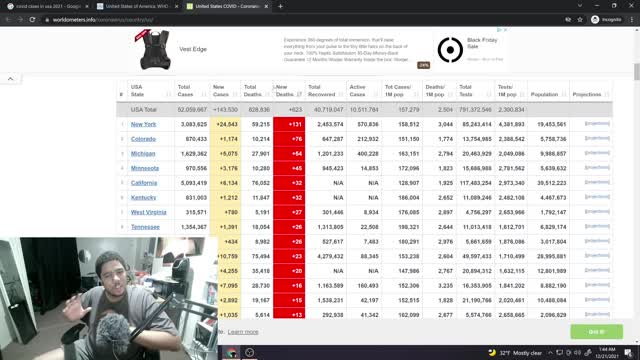
Task: Sort table by Tot Cases/1M pop column
Action: tap(402, 91)
